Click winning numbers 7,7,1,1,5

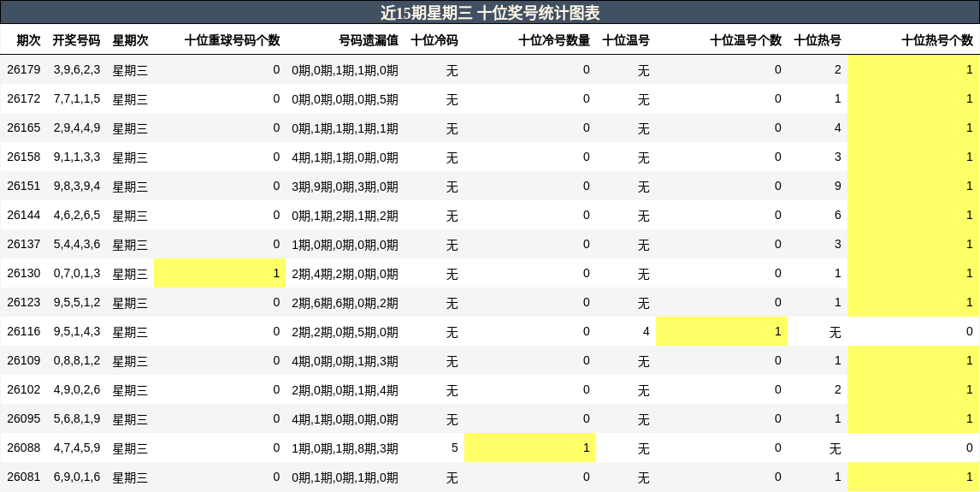pyautogui.click(x=77, y=98)
